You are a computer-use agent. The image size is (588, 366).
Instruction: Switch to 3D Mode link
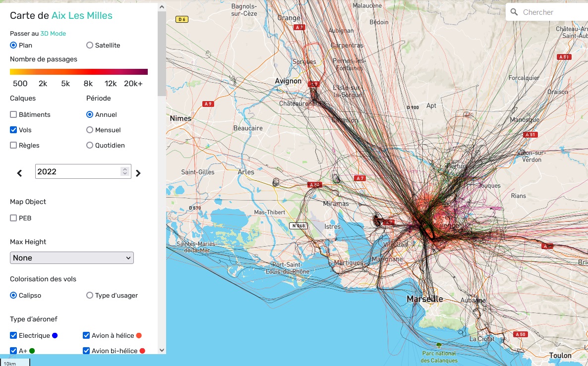[53, 34]
